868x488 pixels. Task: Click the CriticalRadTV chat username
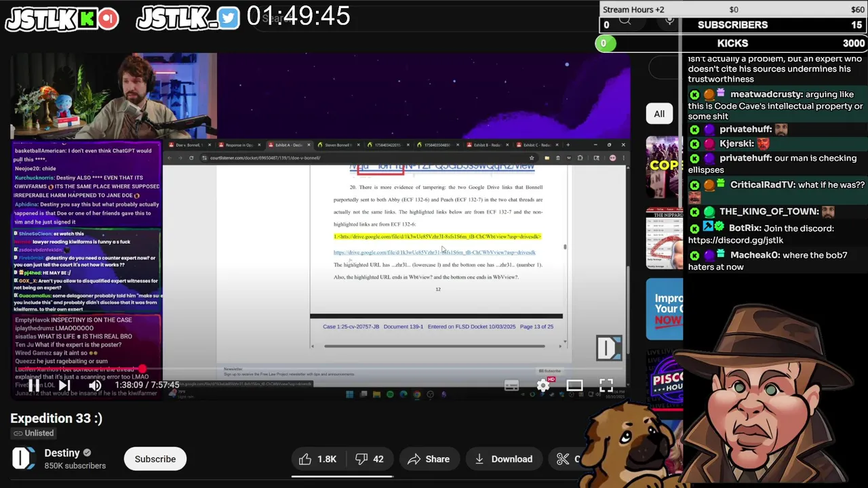[761, 184]
